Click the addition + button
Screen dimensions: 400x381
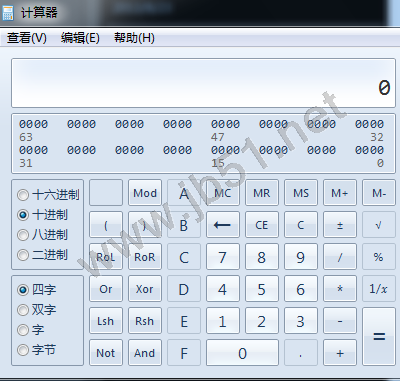[x=340, y=353]
